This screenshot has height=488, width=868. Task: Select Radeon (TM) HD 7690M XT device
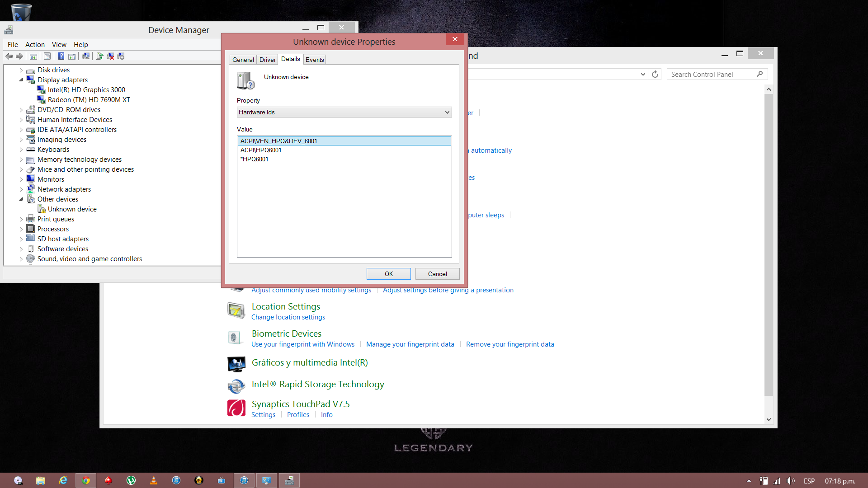(89, 100)
